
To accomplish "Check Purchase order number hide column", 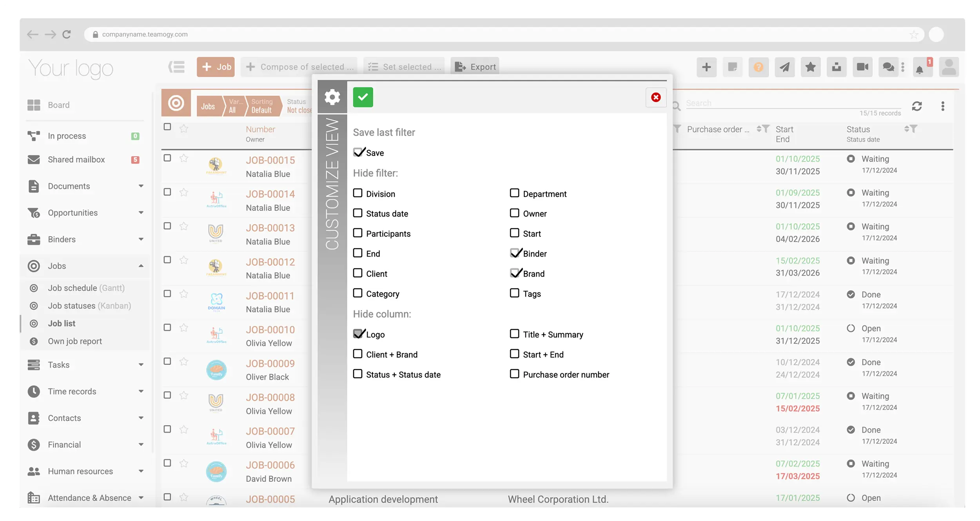I will click(x=514, y=374).
